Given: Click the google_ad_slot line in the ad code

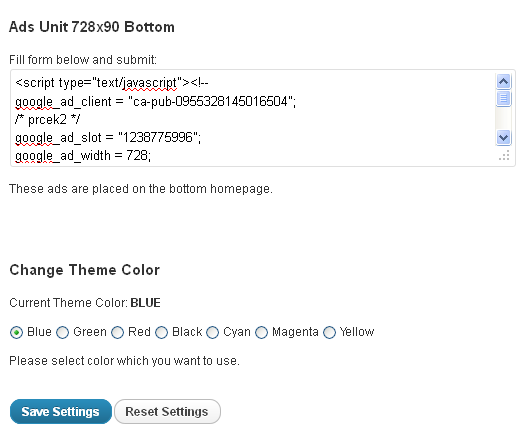Looking at the screenshot, I should click(108, 138).
